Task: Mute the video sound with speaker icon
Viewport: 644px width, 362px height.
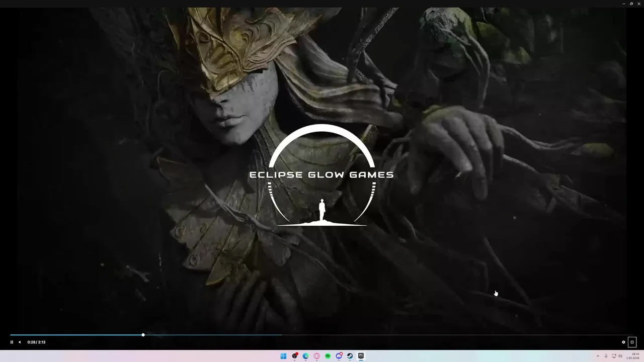Action: 20,342
